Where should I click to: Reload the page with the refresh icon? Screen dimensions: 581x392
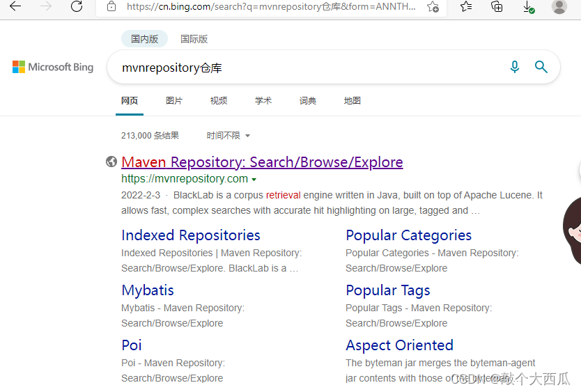point(77,6)
